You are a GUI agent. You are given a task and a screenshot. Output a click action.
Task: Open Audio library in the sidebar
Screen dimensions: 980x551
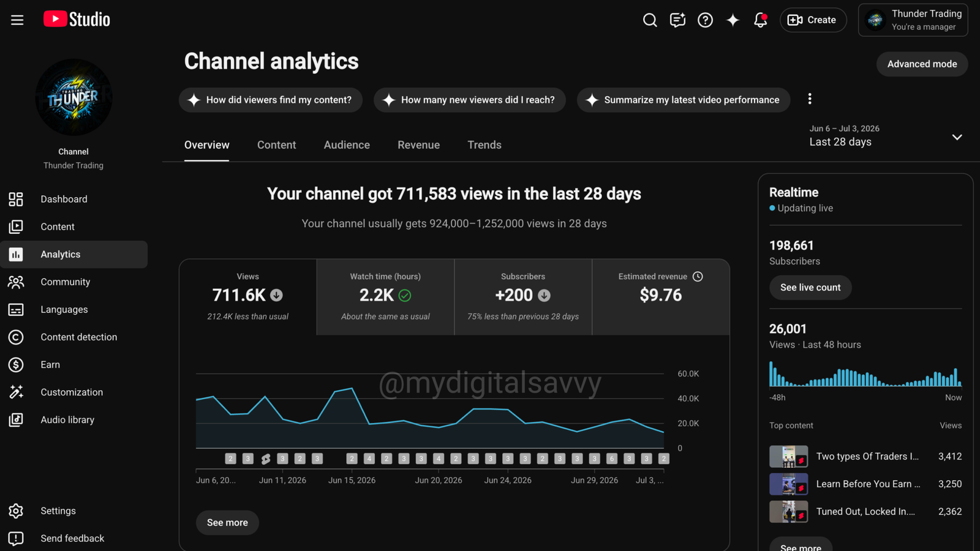tap(73, 419)
